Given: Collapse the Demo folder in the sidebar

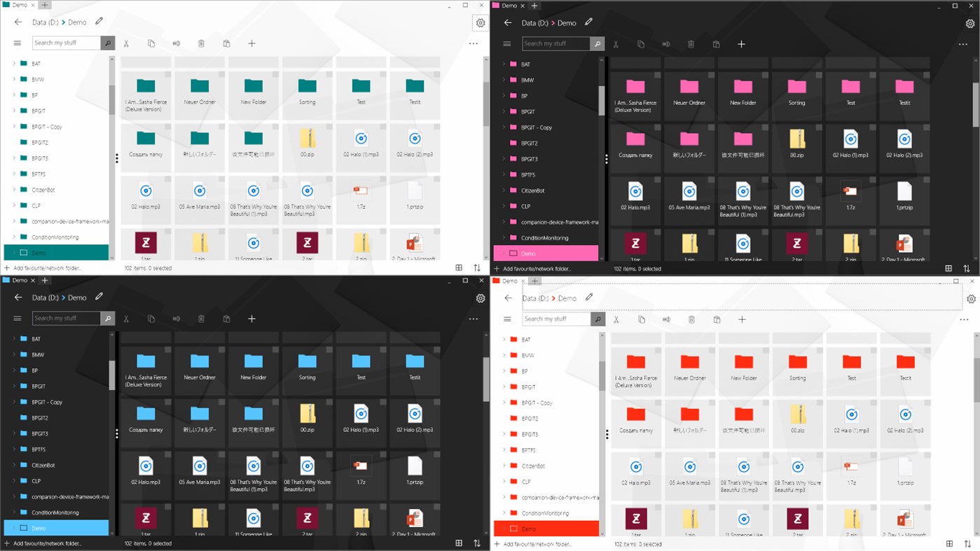Looking at the screenshot, I should (14, 252).
